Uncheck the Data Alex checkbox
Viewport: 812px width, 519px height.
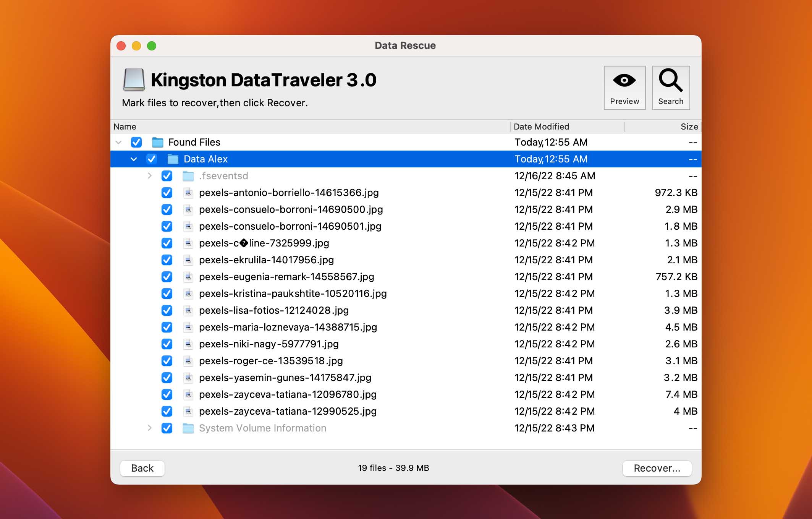[152, 159]
